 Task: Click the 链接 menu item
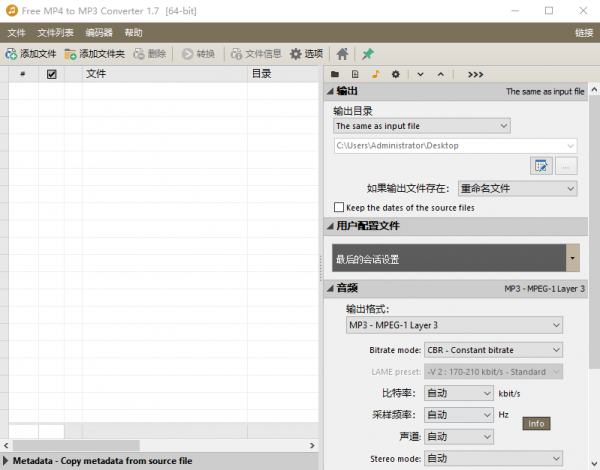[584, 33]
